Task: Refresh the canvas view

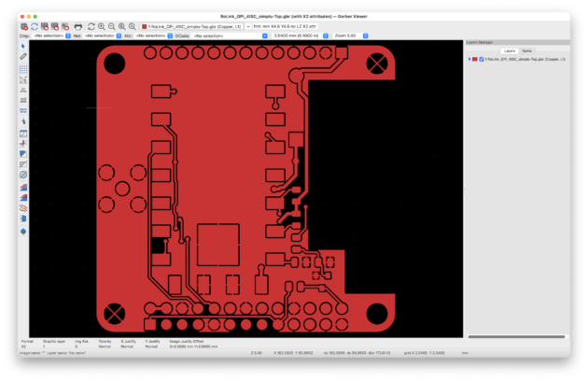Action: (91, 27)
